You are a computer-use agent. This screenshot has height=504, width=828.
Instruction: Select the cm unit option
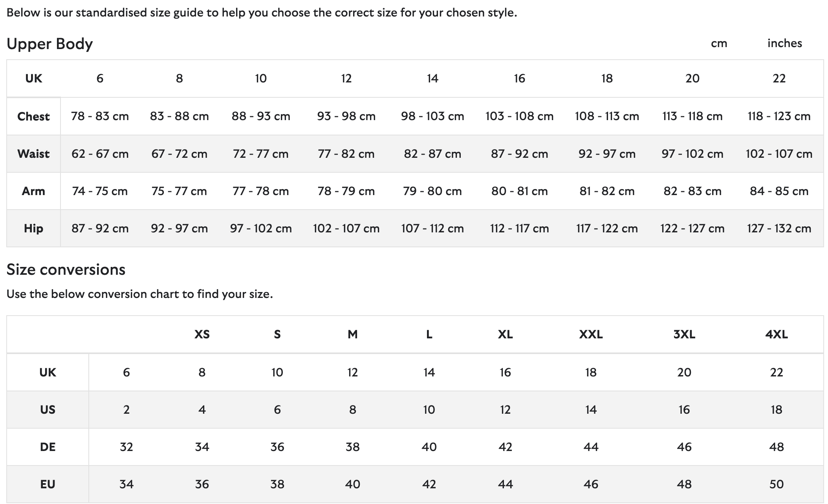tap(719, 43)
